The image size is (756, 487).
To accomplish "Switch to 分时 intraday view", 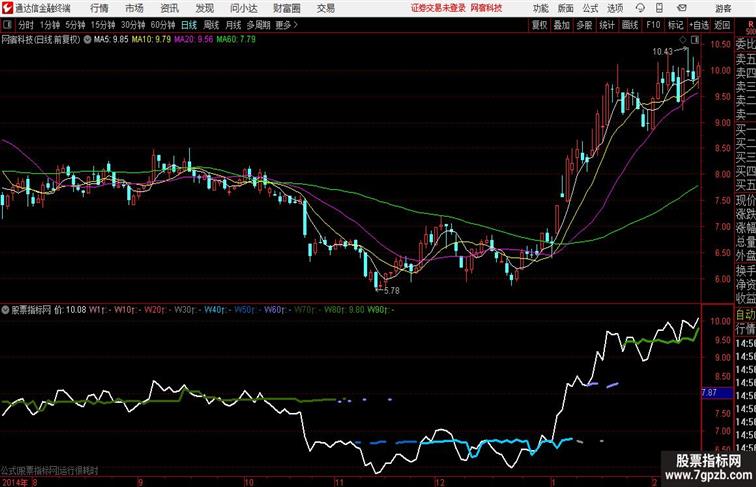I will pyautogui.click(x=26, y=25).
